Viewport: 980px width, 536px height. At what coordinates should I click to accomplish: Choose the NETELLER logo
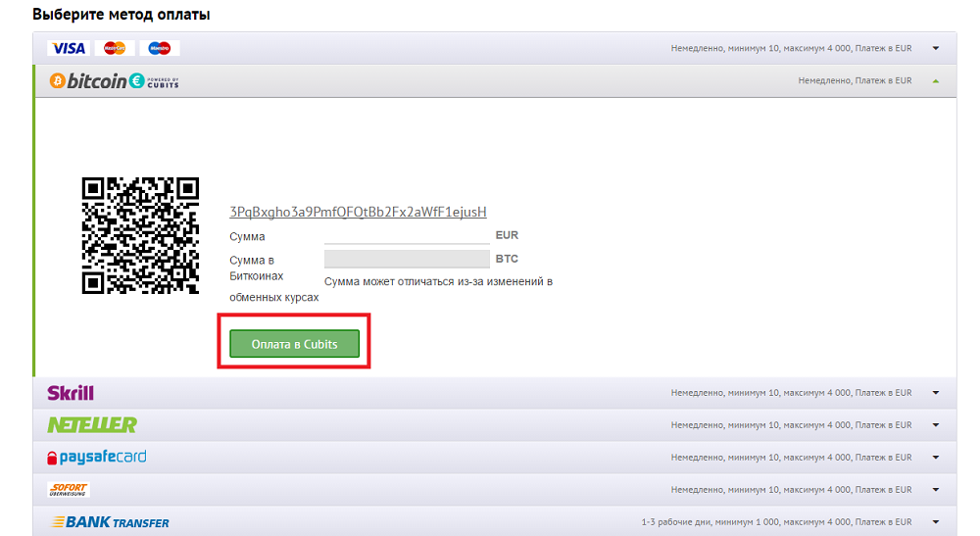click(92, 425)
